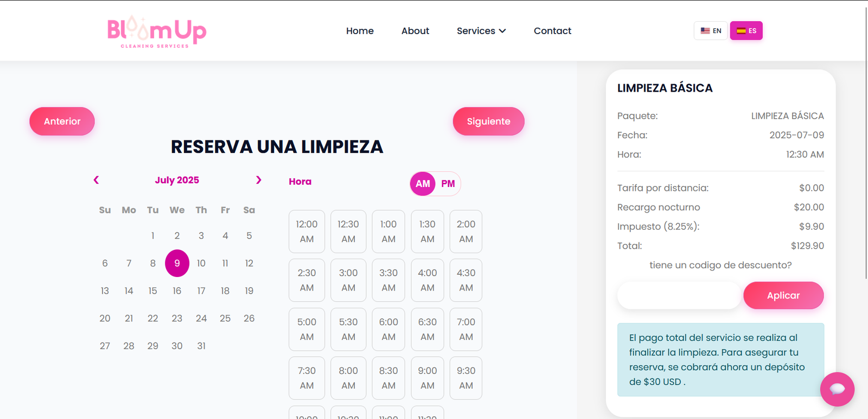
Task: Select the 8:00 AM time slot
Action: (348, 378)
